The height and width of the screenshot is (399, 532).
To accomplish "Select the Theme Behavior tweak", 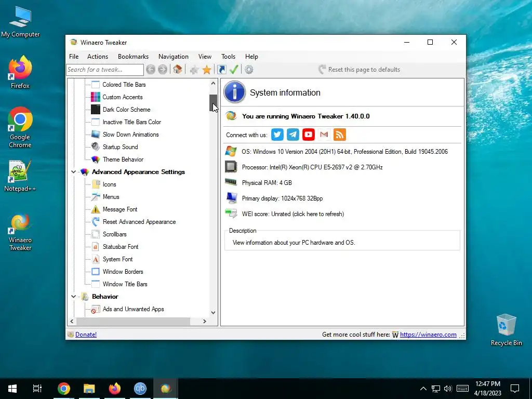I will 123,159.
